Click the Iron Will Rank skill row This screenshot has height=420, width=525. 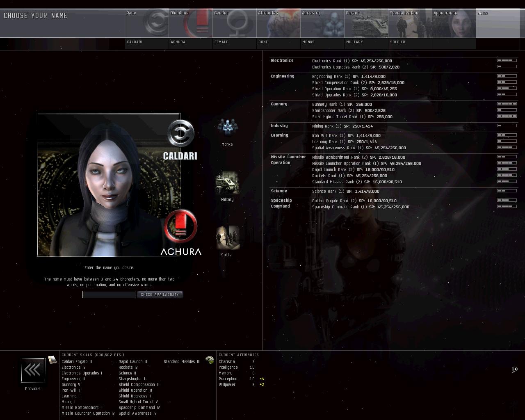347,135
